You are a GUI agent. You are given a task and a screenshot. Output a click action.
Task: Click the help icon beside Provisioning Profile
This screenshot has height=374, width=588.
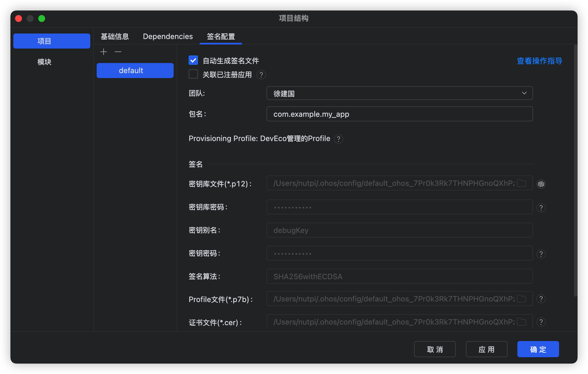339,139
